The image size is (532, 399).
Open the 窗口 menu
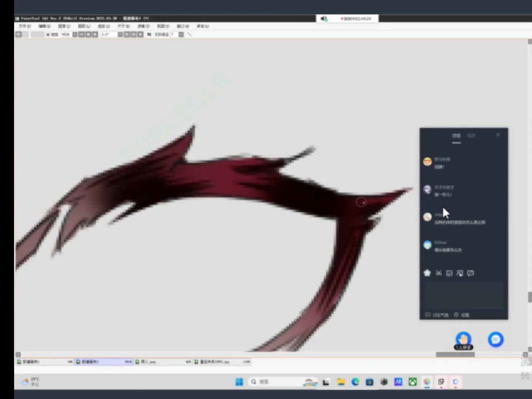click(x=183, y=26)
